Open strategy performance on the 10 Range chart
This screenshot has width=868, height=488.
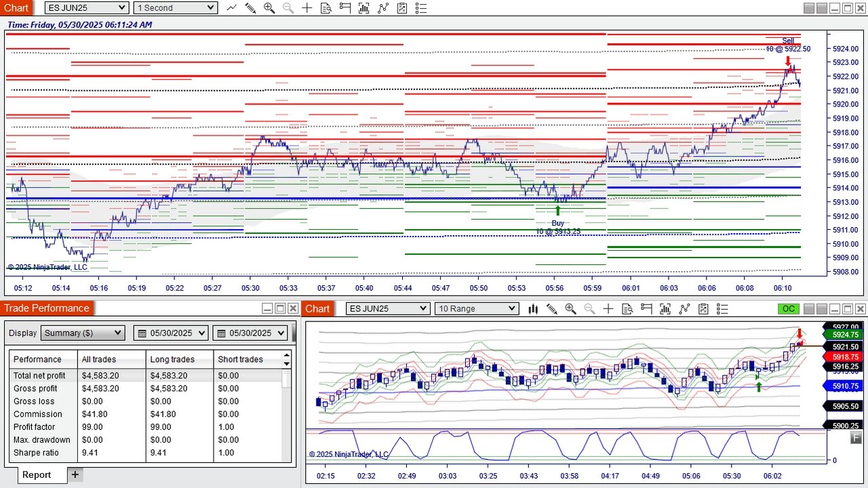click(x=703, y=308)
